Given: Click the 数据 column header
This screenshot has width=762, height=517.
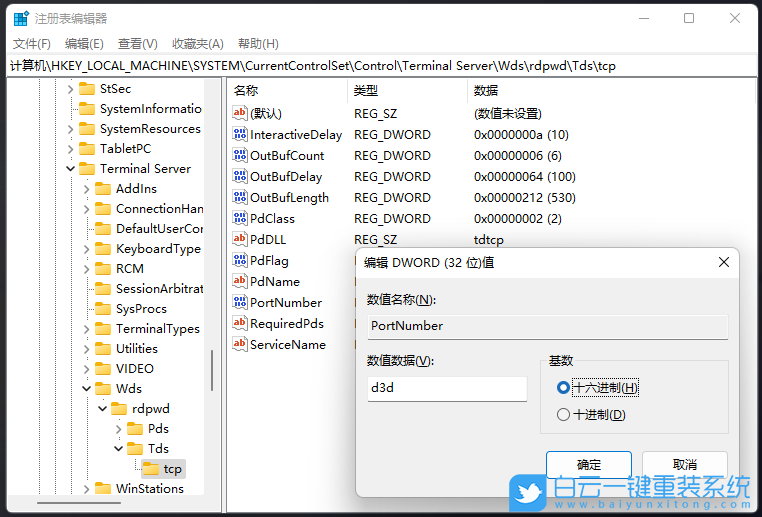Looking at the screenshot, I should pos(611,90).
